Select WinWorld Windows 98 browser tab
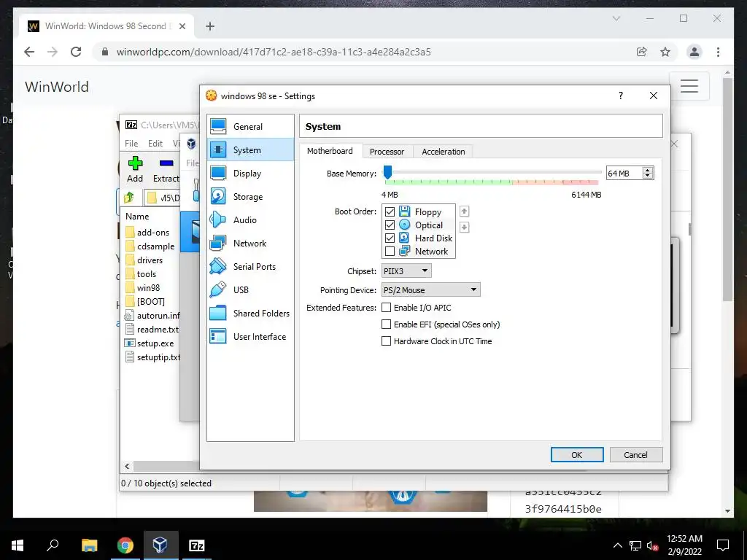Screen dimensions: 747x560 [x=107, y=26]
